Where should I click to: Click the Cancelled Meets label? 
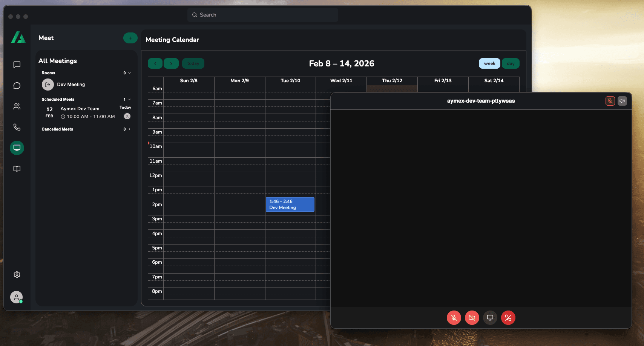coord(57,129)
